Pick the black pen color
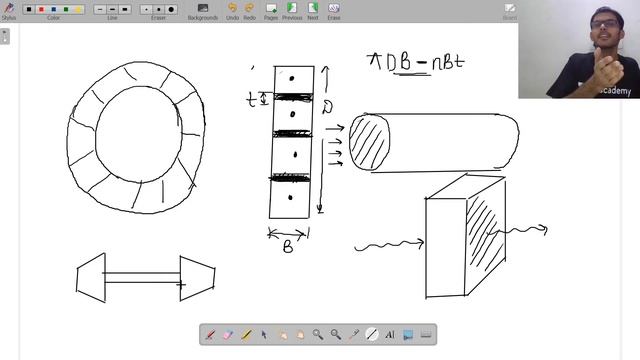 click(x=29, y=9)
